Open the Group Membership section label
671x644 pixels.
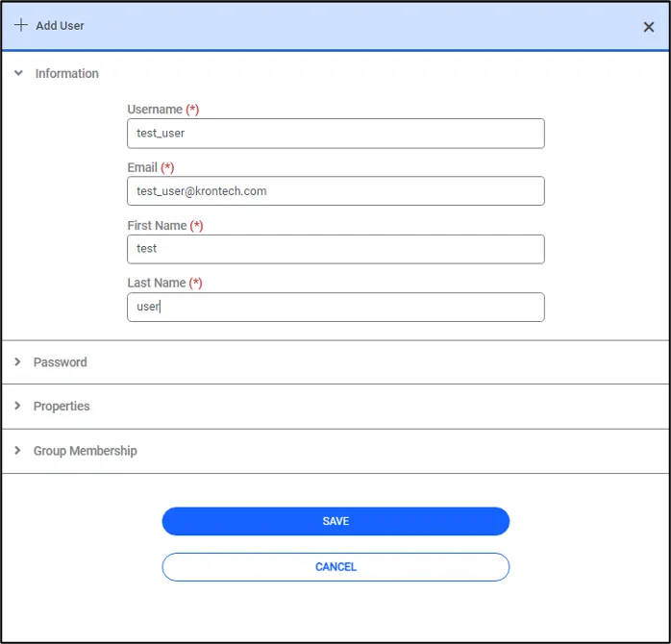[86, 451]
